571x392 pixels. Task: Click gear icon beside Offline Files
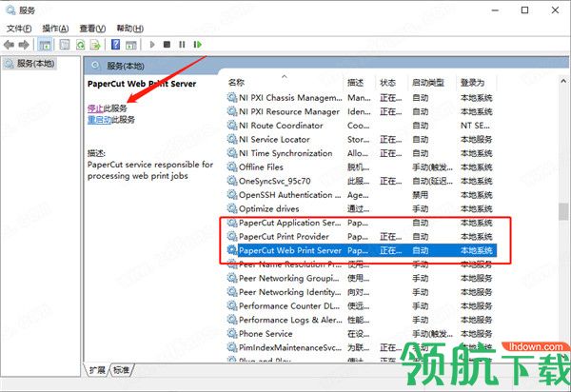pos(232,167)
